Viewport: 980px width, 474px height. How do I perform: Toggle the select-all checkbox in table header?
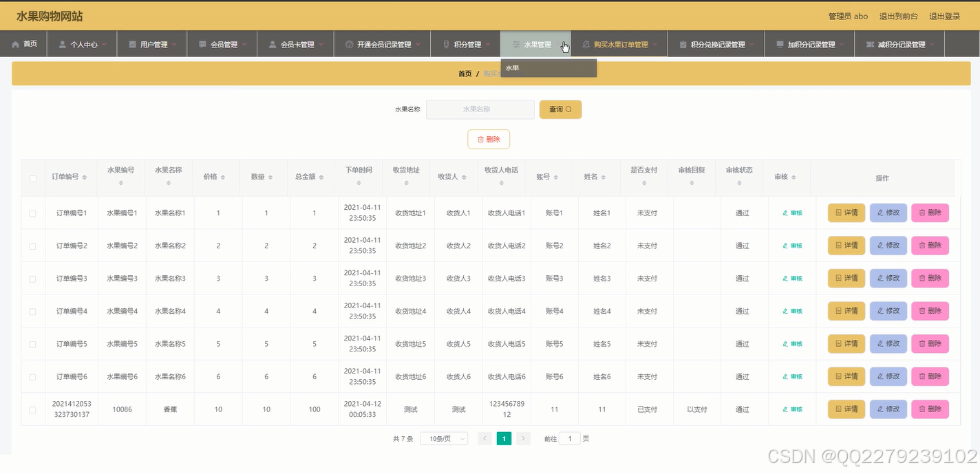pos(32,177)
